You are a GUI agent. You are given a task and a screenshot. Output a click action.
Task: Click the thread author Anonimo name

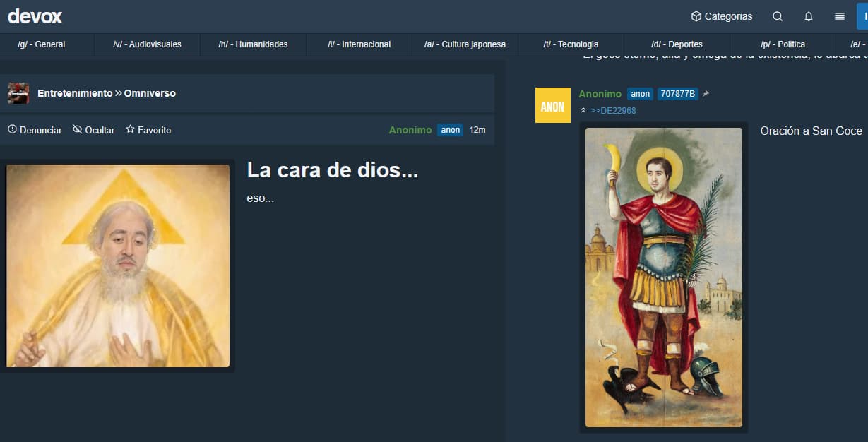410,130
